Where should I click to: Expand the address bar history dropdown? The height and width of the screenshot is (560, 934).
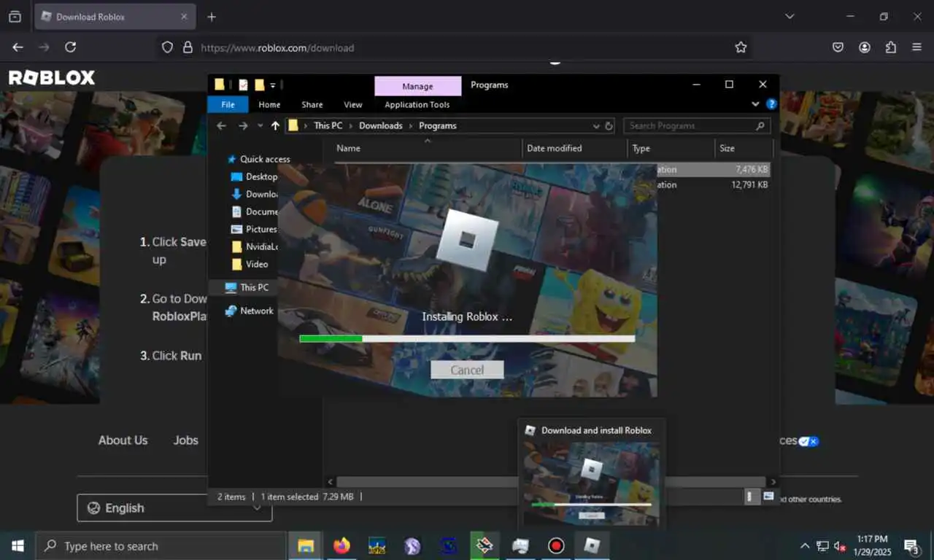click(596, 125)
